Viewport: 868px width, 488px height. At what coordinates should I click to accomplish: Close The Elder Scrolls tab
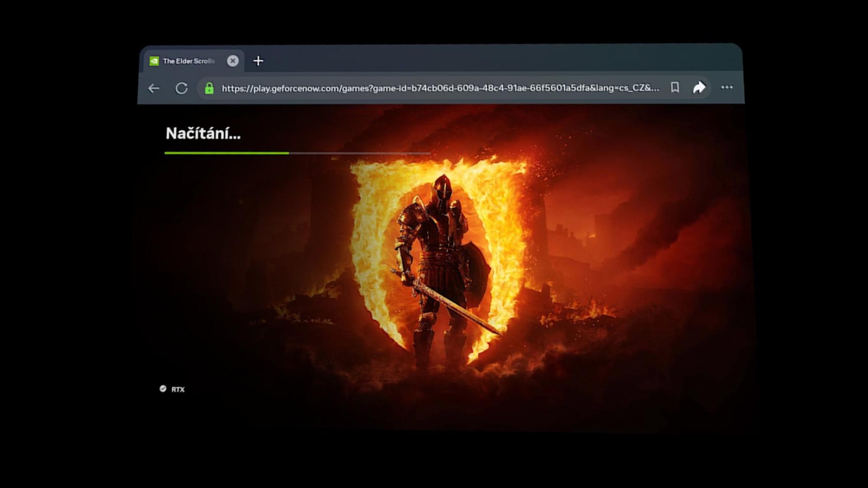pyautogui.click(x=233, y=61)
